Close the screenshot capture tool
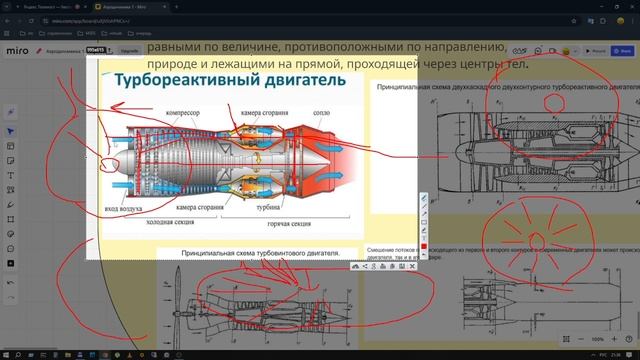This screenshot has width=640, height=360. [x=412, y=266]
